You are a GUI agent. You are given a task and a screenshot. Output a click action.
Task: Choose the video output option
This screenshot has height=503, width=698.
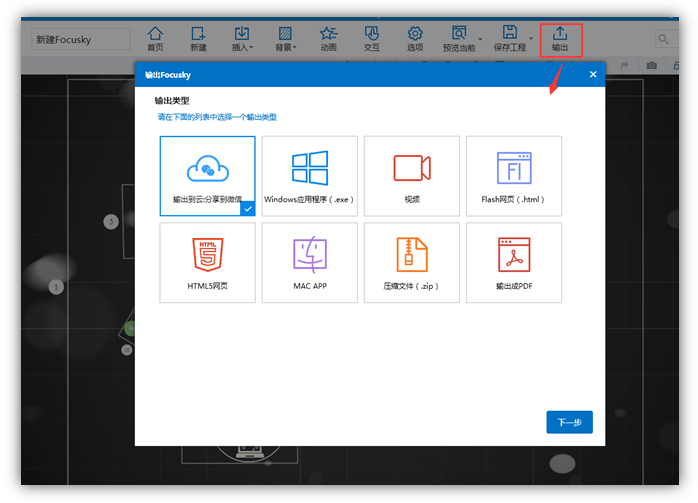(411, 176)
